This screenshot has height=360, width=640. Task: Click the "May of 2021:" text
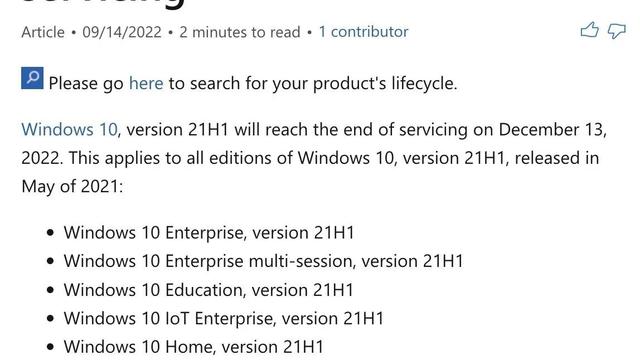[72, 187]
